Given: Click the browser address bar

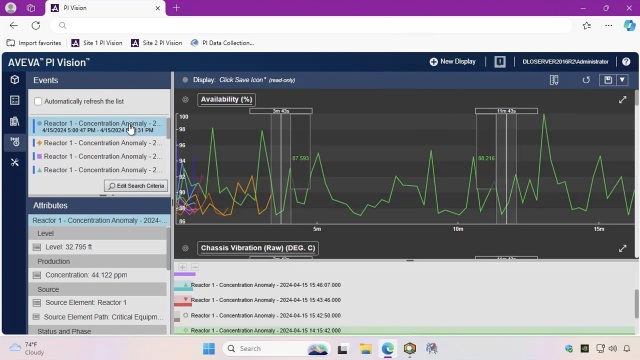Looking at the screenshot, I should (311, 25).
